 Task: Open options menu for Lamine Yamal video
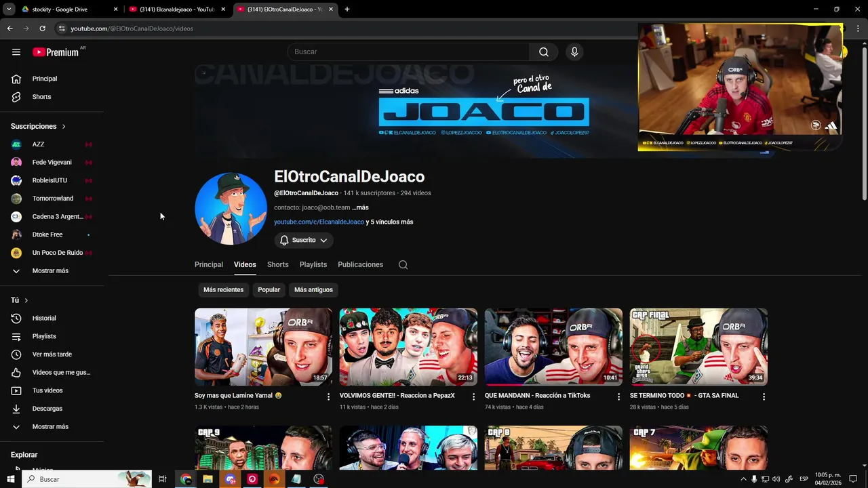tap(329, 396)
